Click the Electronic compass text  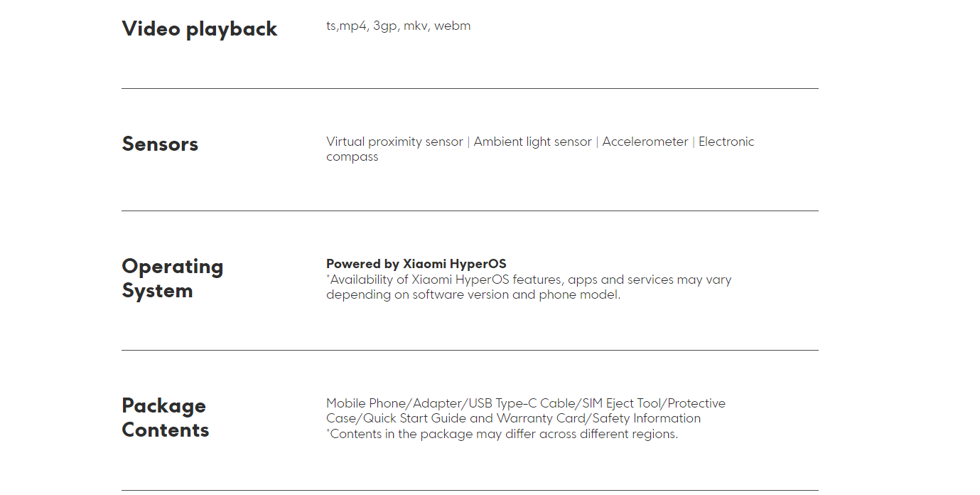click(726, 142)
